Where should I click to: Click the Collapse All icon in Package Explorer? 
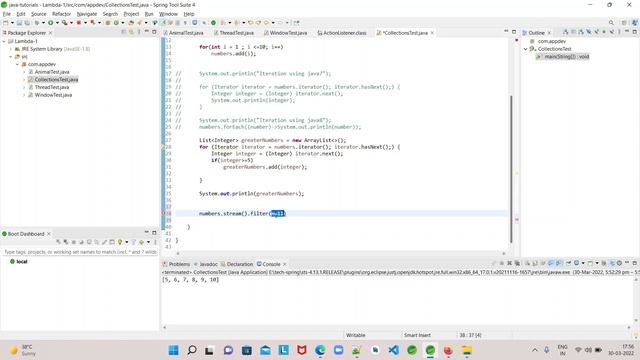coord(124,32)
